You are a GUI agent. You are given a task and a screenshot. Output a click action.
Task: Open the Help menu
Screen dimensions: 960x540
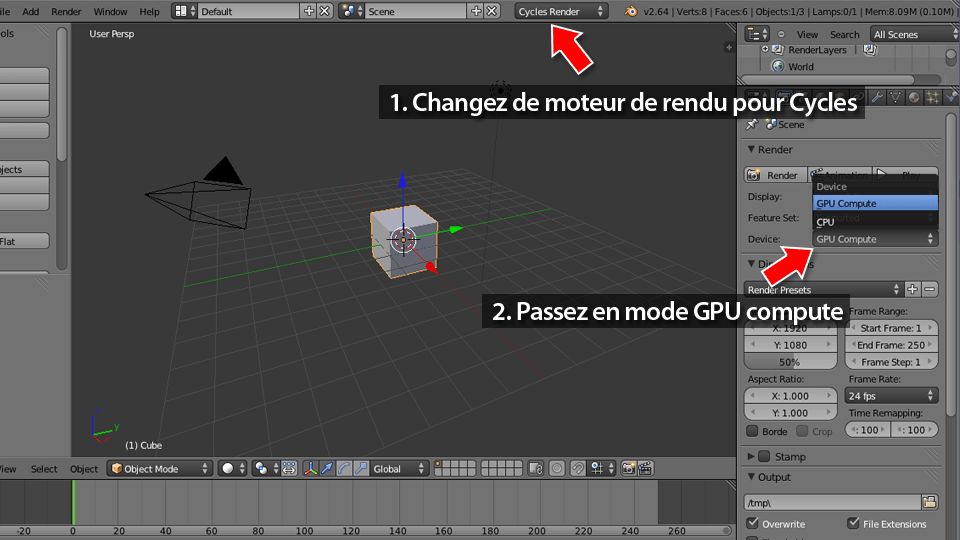149,11
